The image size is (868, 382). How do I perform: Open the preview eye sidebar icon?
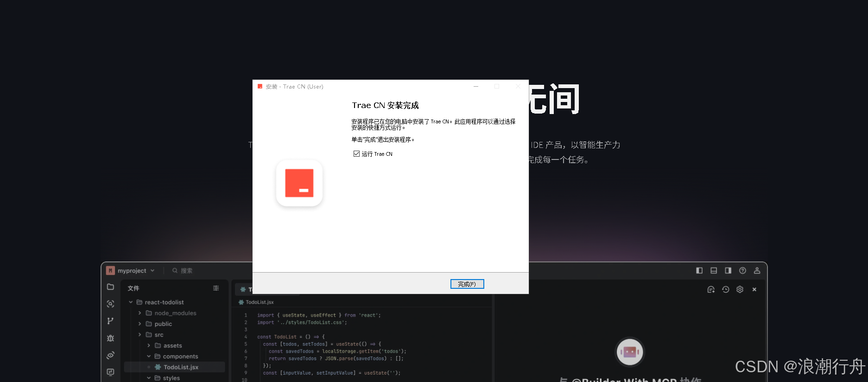(x=110, y=355)
